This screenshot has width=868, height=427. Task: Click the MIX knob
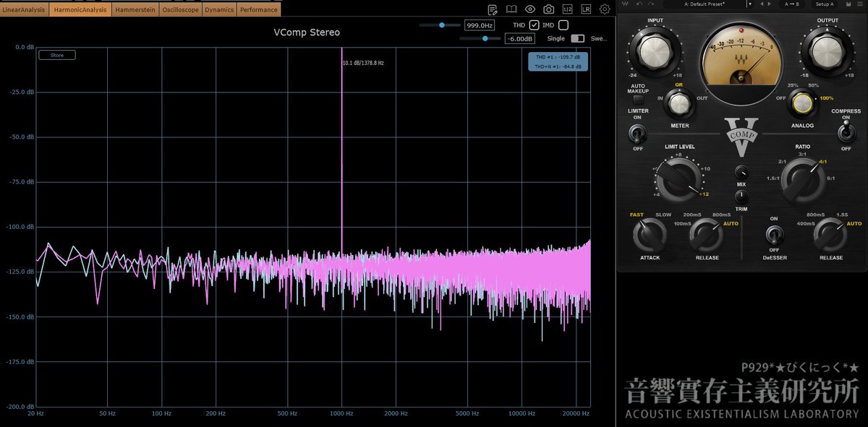click(741, 172)
